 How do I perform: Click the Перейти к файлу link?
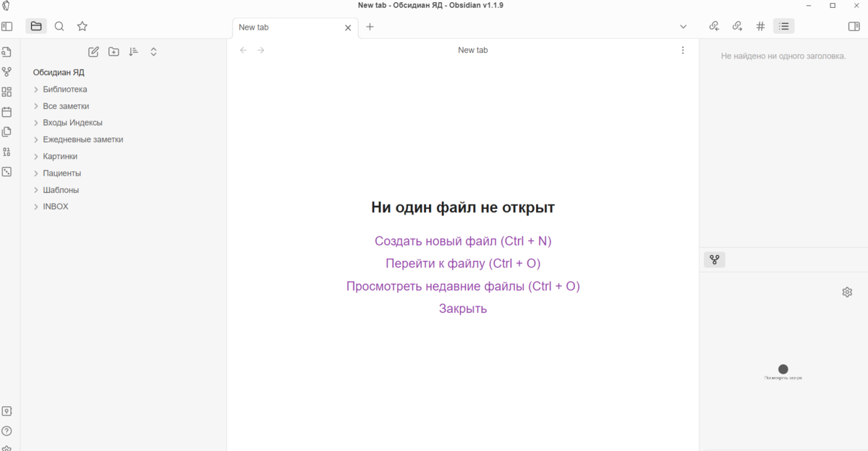463,263
